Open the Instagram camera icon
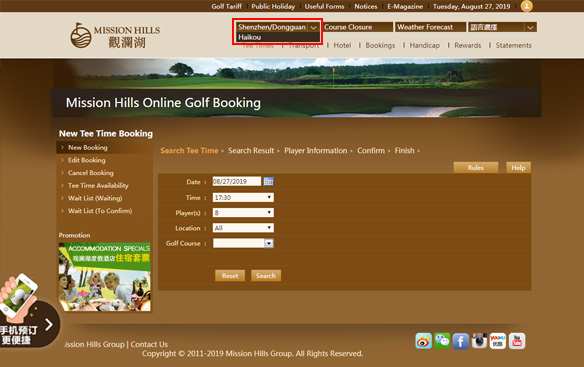584x367 pixels. 479,341
